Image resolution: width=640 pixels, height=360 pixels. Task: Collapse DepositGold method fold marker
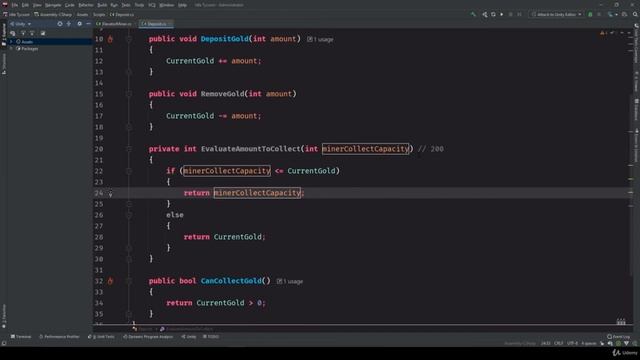pos(129,39)
